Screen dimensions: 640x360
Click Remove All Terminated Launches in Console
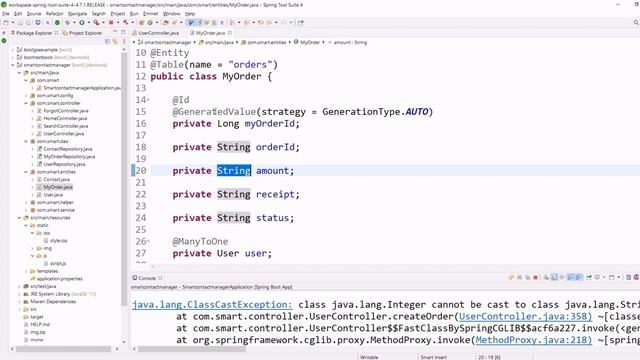point(527,278)
